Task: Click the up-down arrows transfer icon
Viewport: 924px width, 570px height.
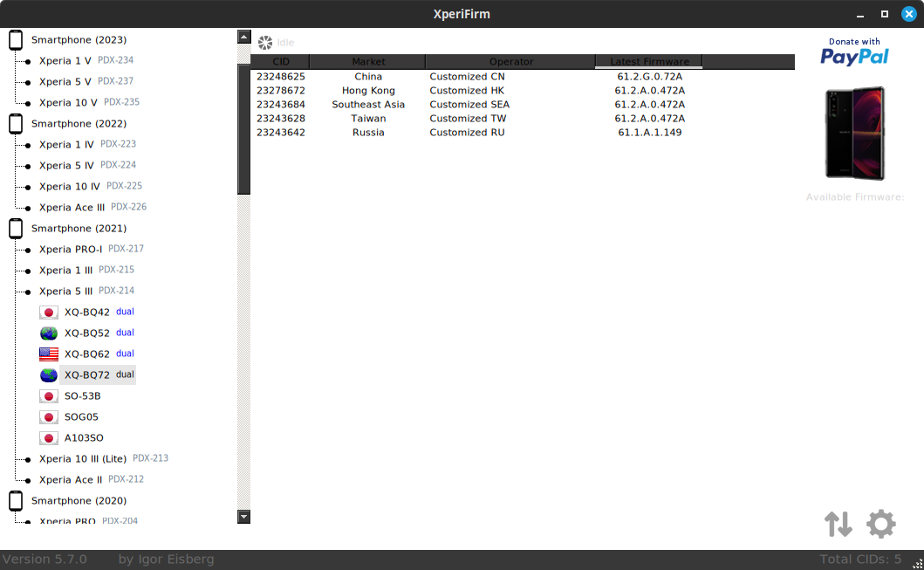Action: 838,524
